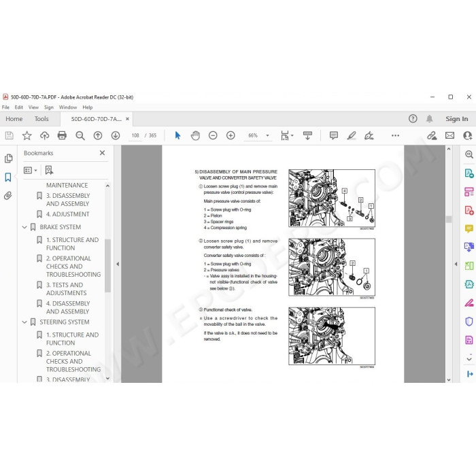
Task: Open the Help menu
Action: 88,107
